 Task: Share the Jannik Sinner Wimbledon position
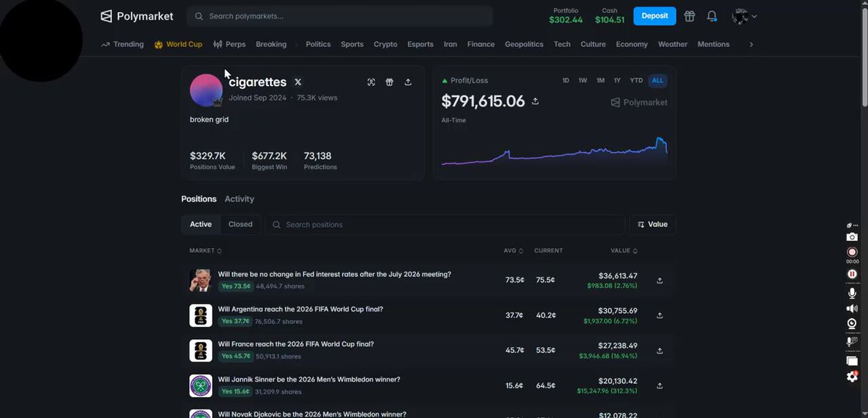click(660, 385)
